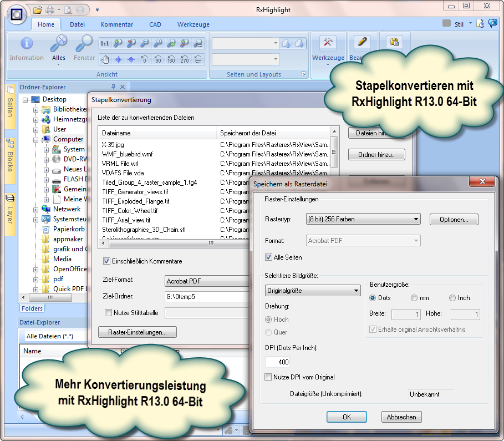Viewport: 504px width, 441px height.
Task: Click the Optionen... button
Action: 454,220
